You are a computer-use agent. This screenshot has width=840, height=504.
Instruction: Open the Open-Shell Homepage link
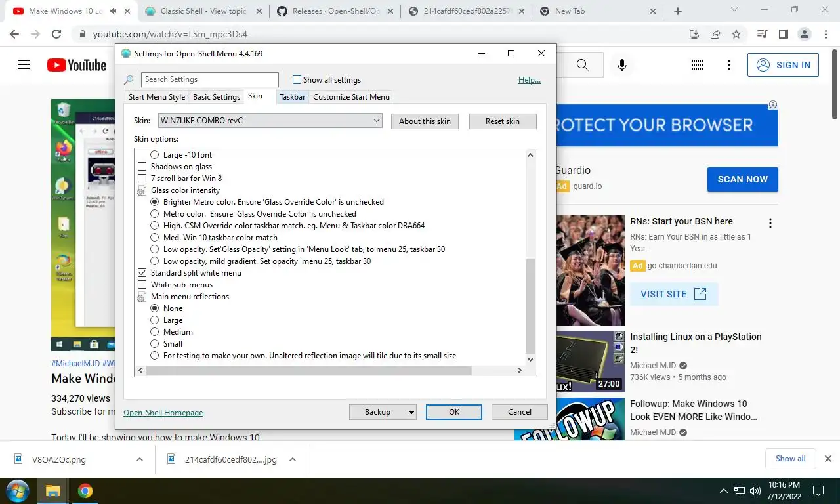coord(163,413)
